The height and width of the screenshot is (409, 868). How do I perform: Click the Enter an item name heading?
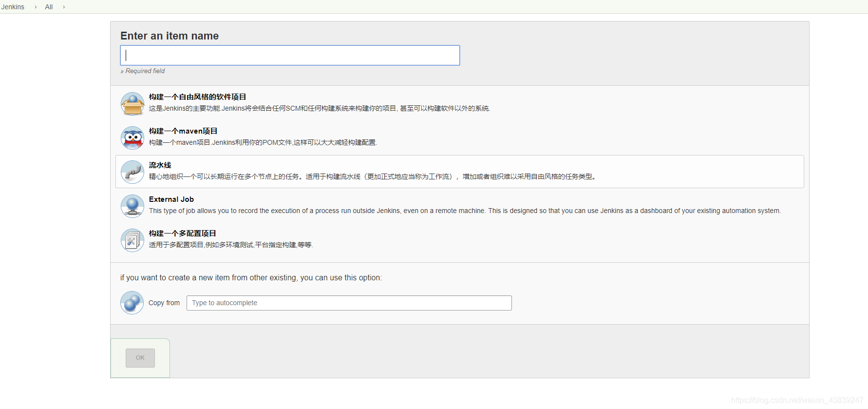click(x=170, y=36)
